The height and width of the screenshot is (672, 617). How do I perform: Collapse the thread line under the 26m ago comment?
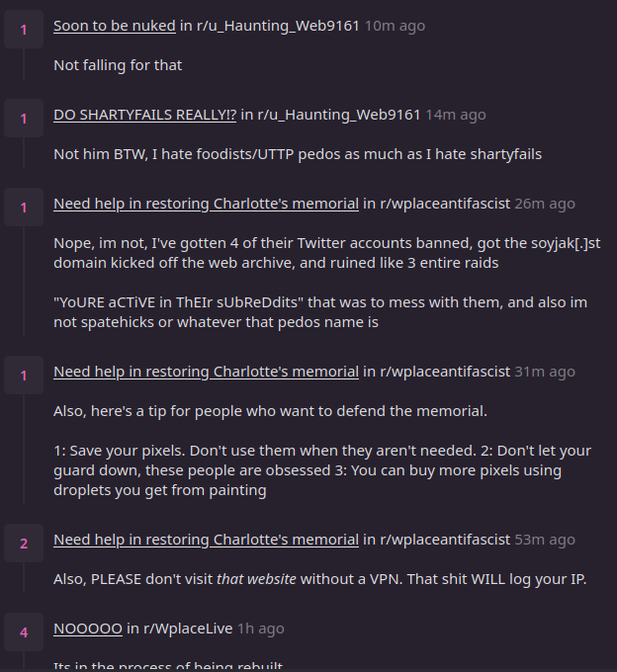[24, 287]
